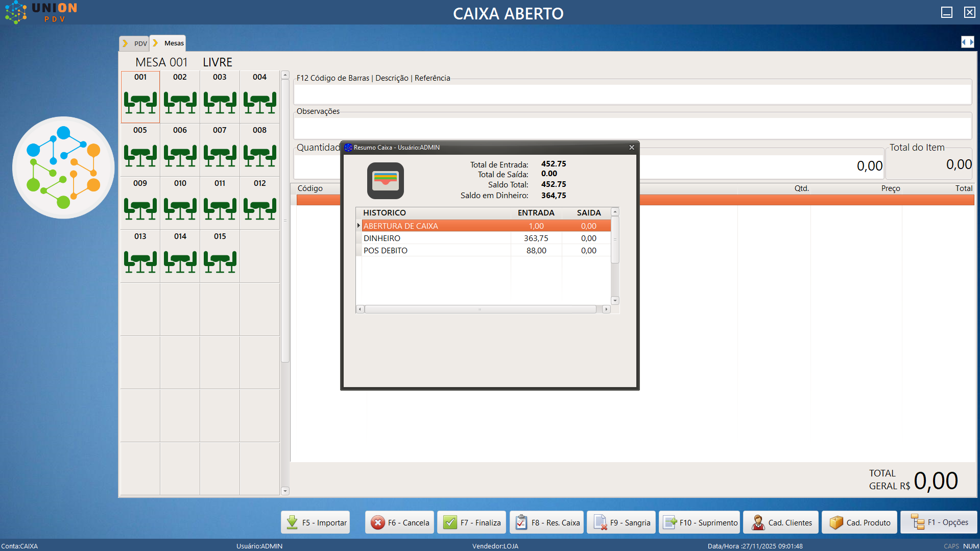Open F10 - Suprimento

coord(699,522)
